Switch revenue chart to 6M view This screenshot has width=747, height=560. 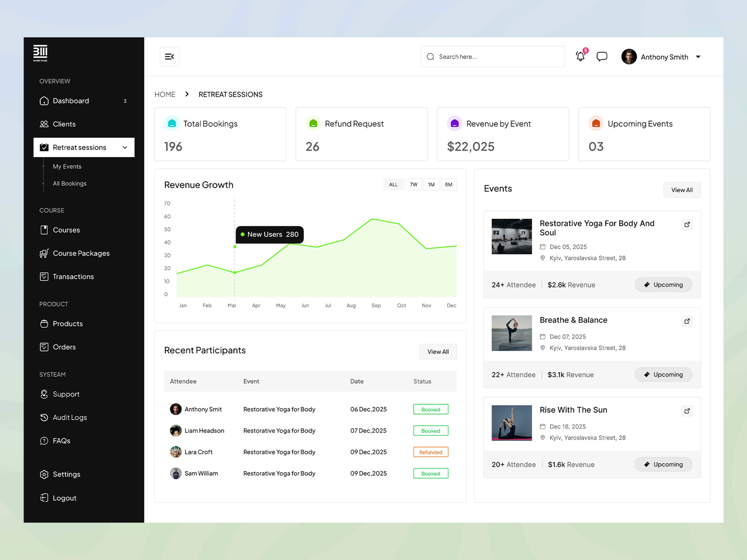click(449, 184)
